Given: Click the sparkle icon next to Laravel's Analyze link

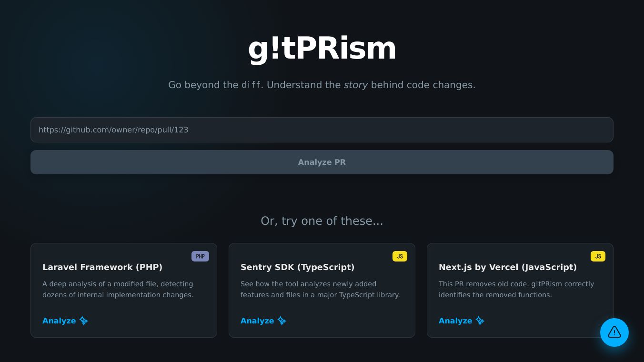Looking at the screenshot, I should pyautogui.click(x=84, y=321).
